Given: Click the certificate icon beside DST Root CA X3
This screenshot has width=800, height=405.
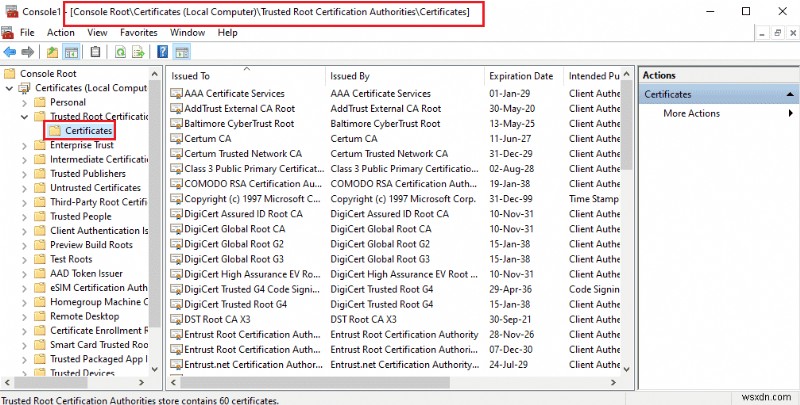Looking at the screenshot, I should 176,320.
